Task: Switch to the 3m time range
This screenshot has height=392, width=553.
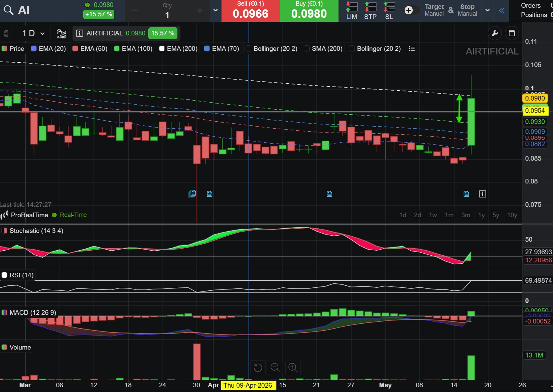Action: point(465,215)
